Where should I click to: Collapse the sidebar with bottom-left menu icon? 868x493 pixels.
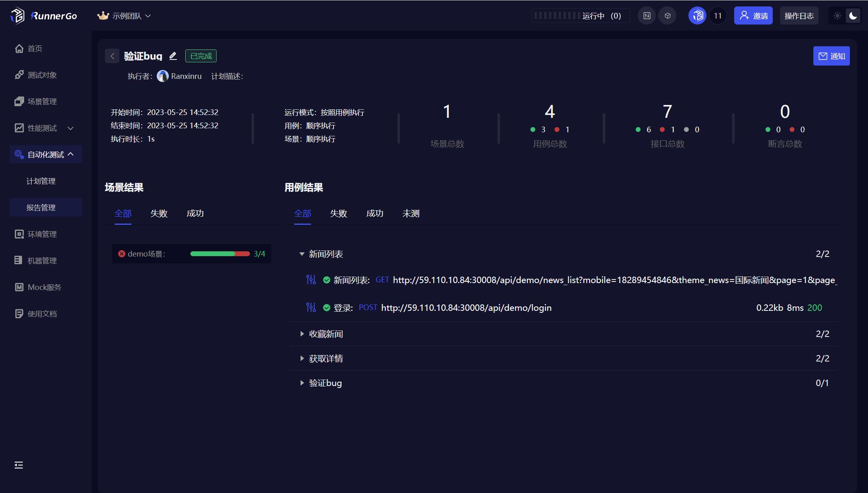click(x=18, y=465)
